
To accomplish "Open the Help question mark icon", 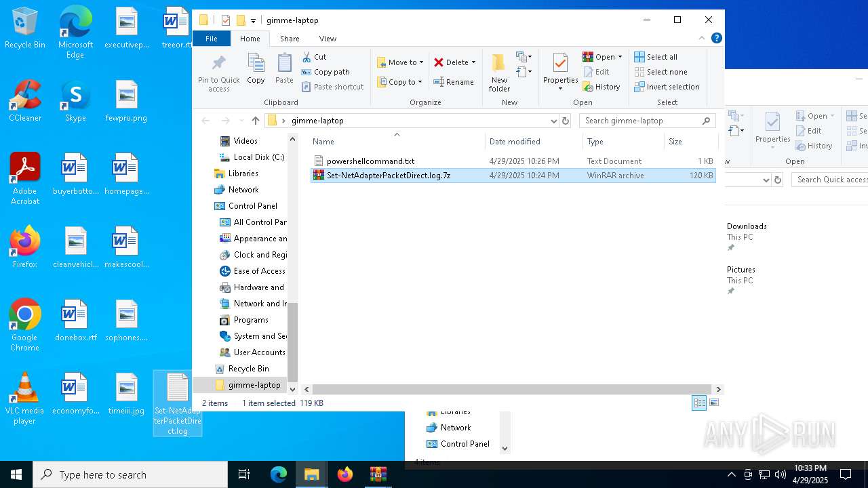I will coord(716,39).
